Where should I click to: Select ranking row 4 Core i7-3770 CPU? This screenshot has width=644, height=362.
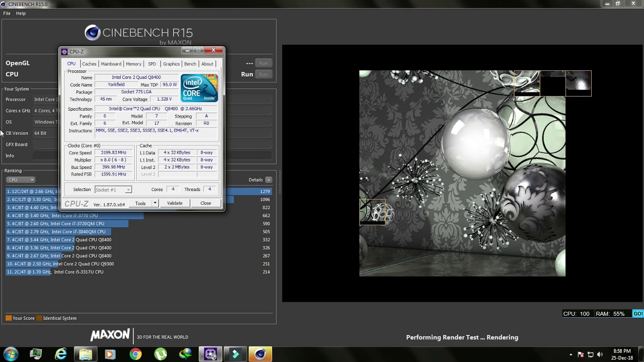pyautogui.click(x=139, y=216)
